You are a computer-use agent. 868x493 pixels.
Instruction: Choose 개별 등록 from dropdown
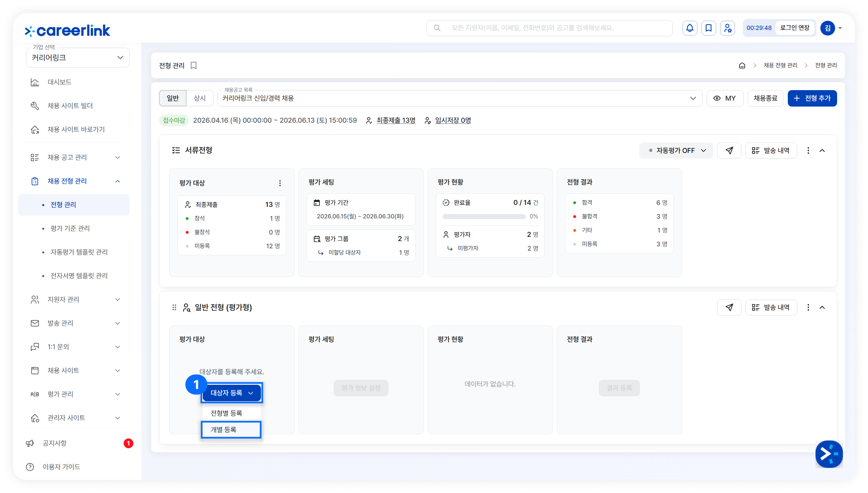pos(231,430)
